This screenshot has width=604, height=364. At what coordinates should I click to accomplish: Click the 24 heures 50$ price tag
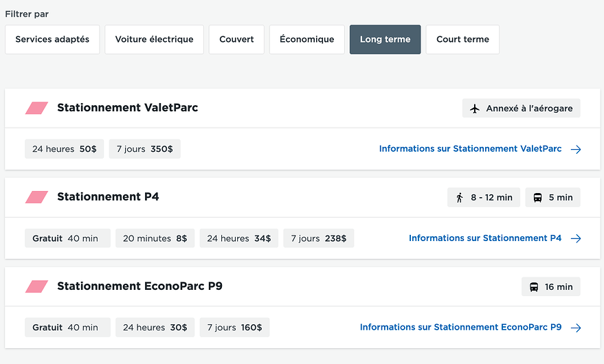65,149
